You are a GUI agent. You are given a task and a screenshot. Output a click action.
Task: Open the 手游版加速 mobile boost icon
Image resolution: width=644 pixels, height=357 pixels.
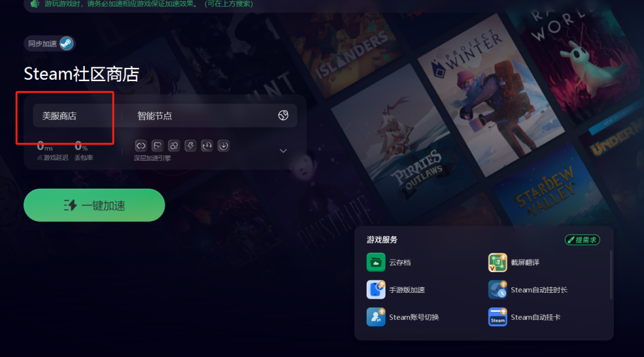point(376,290)
